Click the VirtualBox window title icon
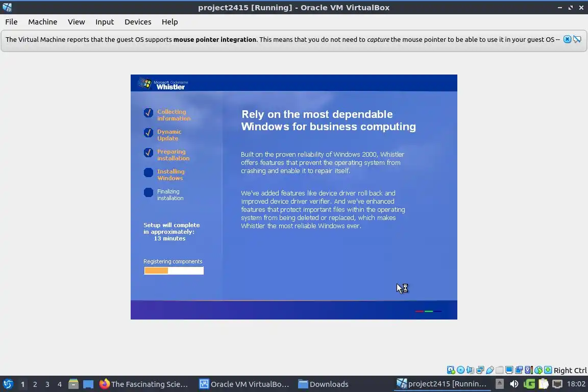Image resolution: width=588 pixels, height=392 pixels. [x=7, y=7]
